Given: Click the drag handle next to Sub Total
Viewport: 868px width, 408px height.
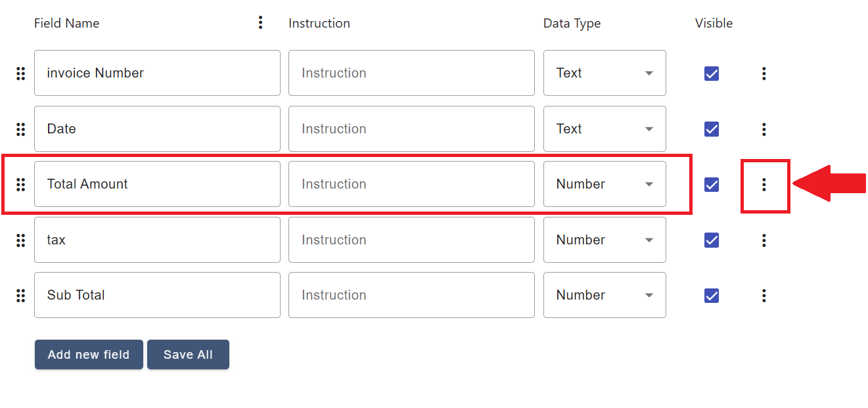Looking at the screenshot, I should [20, 295].
